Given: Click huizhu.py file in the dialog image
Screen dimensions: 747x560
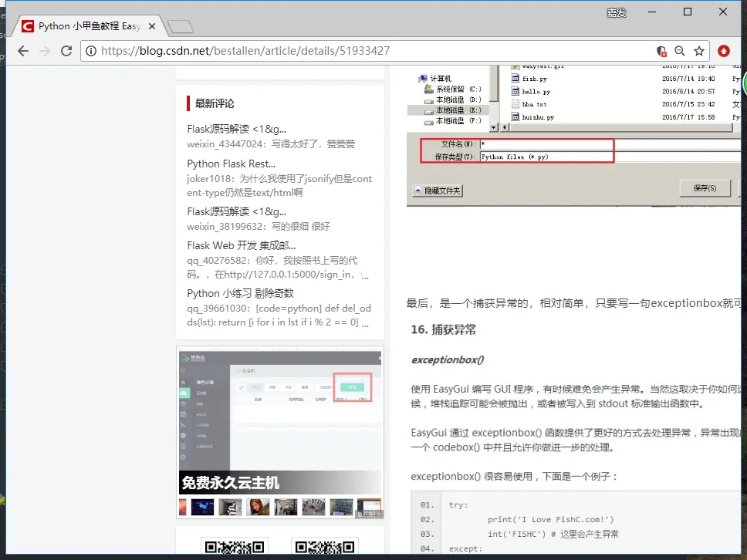Looking at the screenshot, I should tap(532, 117).
